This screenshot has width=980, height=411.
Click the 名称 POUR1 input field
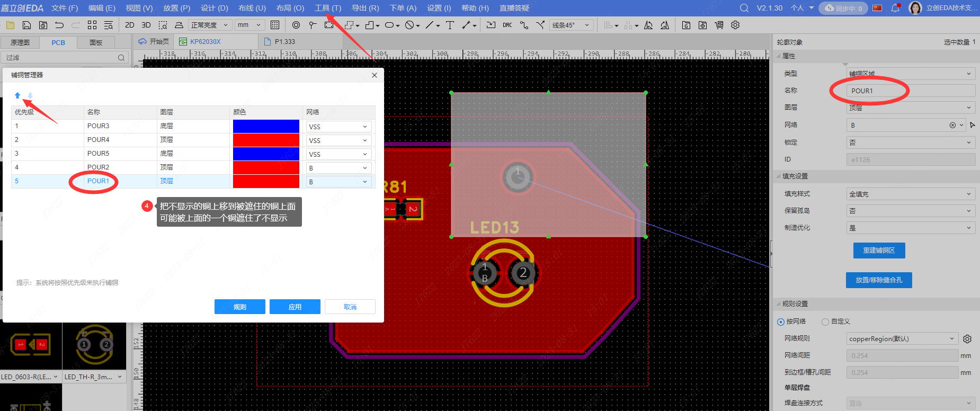tap(911, 91)
